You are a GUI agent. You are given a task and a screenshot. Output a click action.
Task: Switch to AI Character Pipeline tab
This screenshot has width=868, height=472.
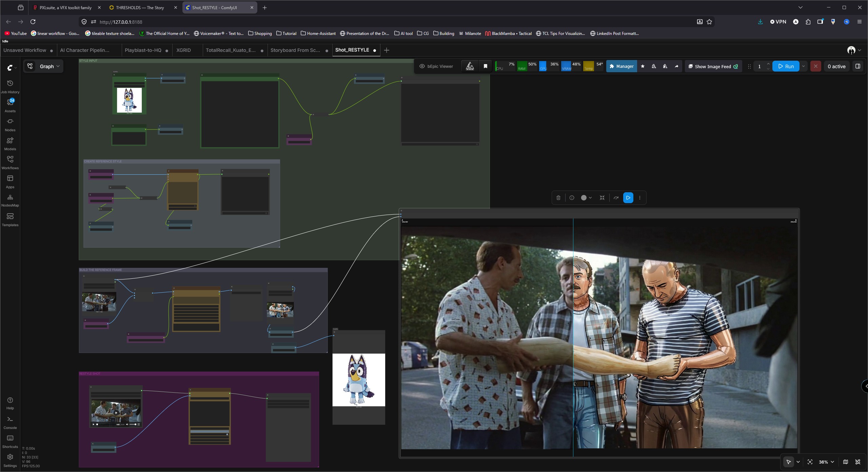90,50
